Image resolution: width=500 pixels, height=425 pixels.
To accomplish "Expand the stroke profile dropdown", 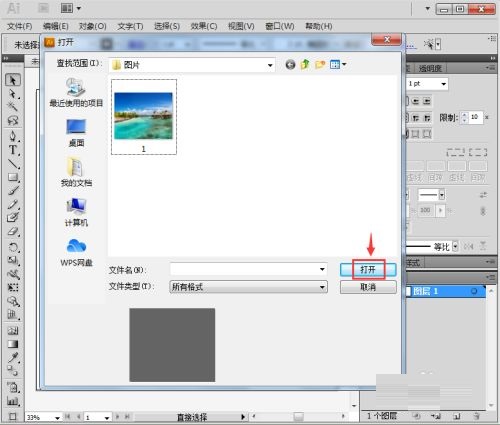I will pos(455,247).
